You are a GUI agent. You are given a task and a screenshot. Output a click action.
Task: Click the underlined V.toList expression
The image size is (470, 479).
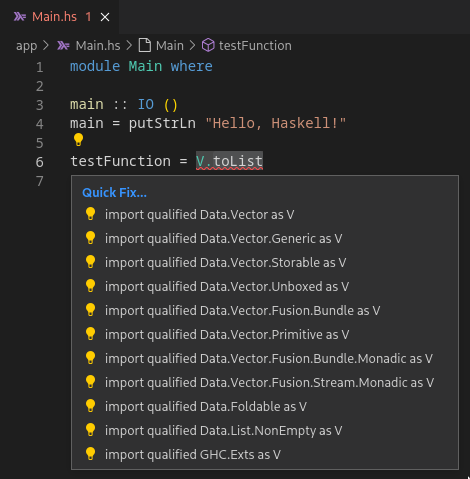(229, 161)
